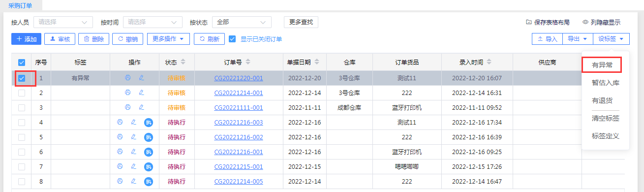Print order CG20221216-002 via printer icon
The height and width of the screenshot is (192, 644).
point(120,137)
